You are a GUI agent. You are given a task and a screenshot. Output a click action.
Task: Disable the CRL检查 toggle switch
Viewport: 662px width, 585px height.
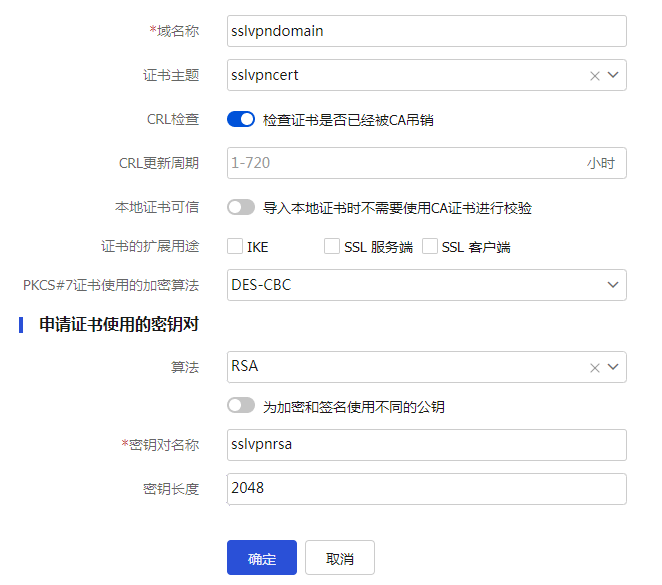(x=241, y=120)
